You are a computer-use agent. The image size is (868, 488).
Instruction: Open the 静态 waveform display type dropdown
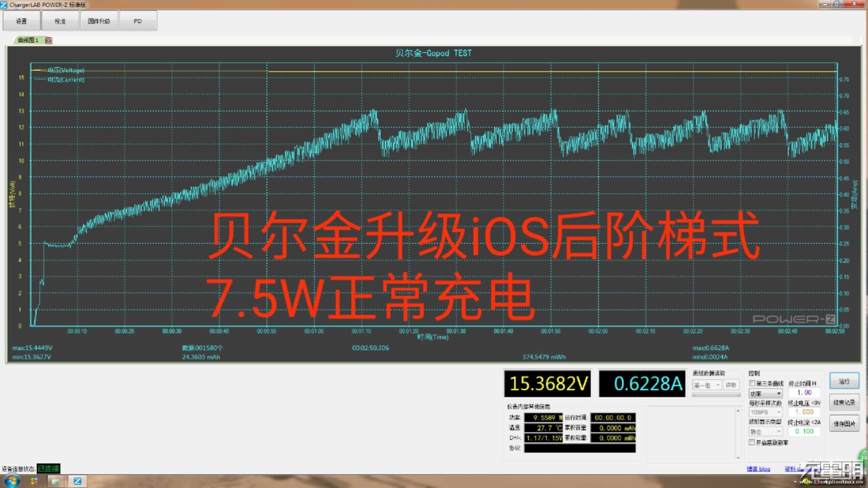[765, 432]
